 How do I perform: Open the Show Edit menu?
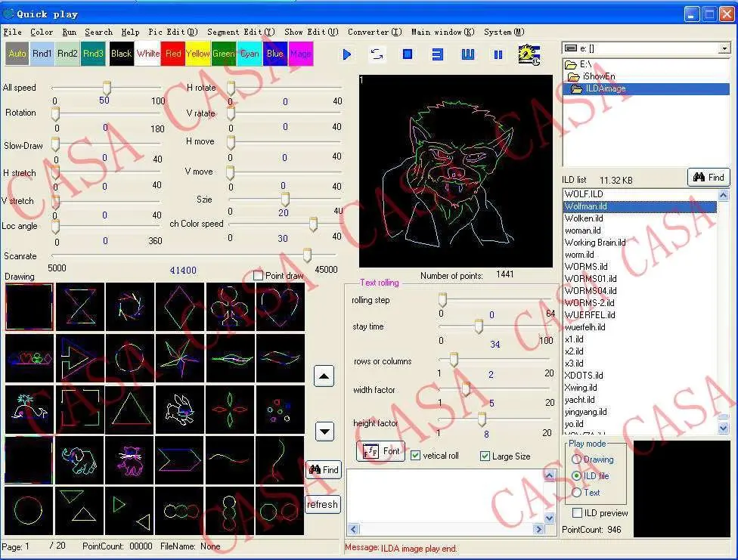point(311,32)
